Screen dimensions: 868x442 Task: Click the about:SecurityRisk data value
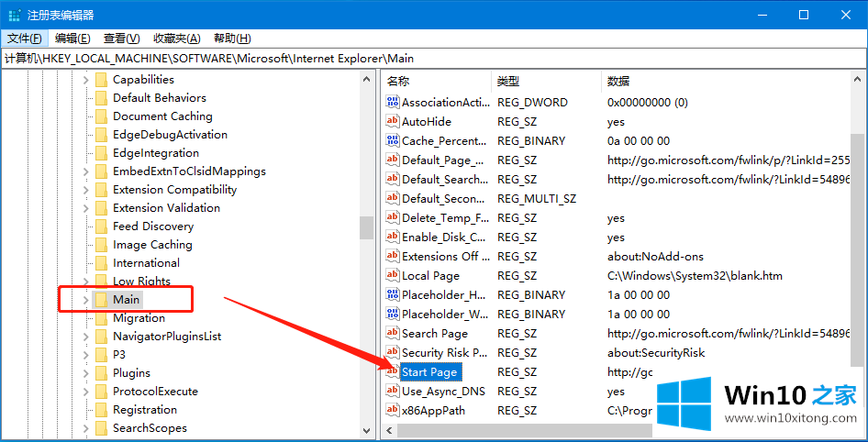[x=656, y=352]
